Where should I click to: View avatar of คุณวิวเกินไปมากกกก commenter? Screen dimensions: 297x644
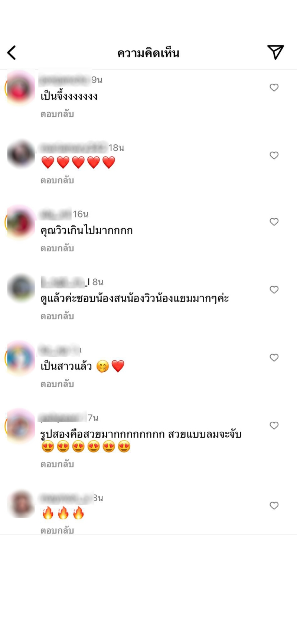[21, 222]
